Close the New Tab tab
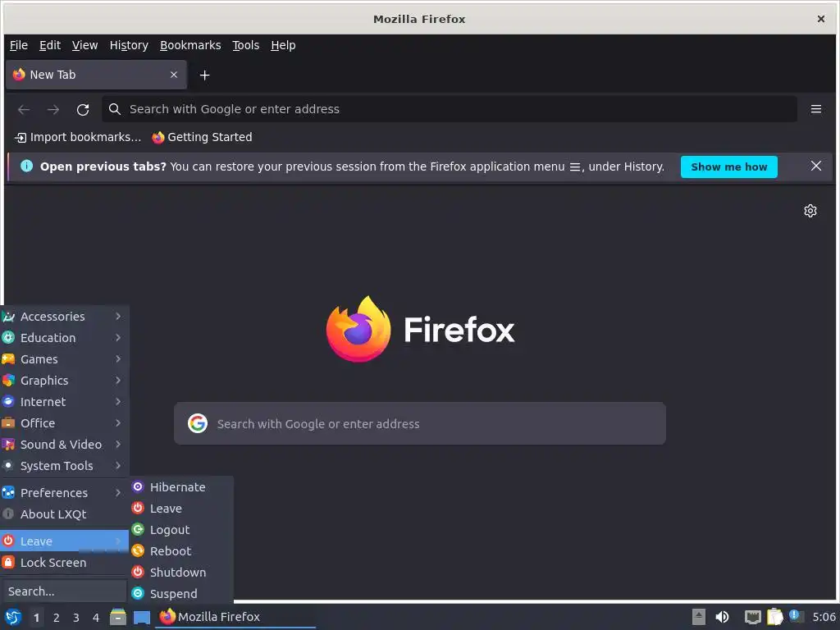Screen dimensions: 840x630 click(x=174, y=75)
